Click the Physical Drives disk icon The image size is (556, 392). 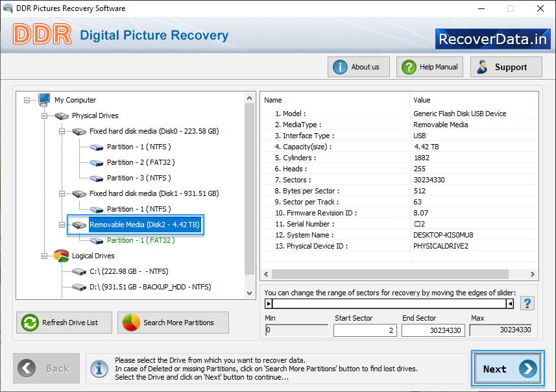[x=62, y=116]
